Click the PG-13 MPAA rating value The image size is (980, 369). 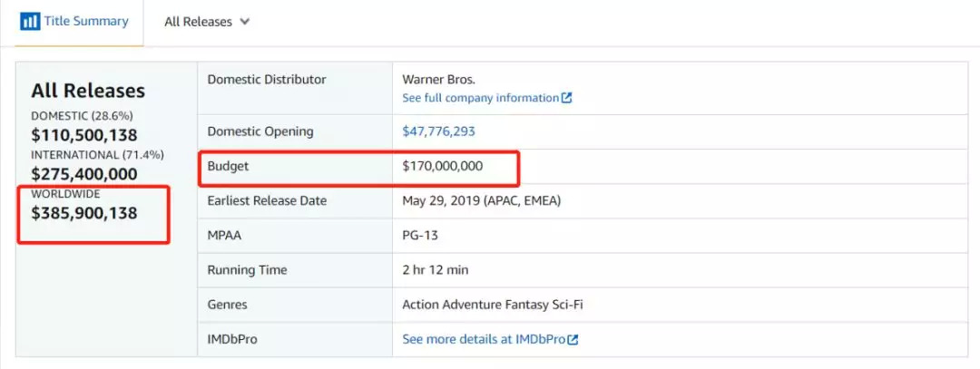pos(421,236)
